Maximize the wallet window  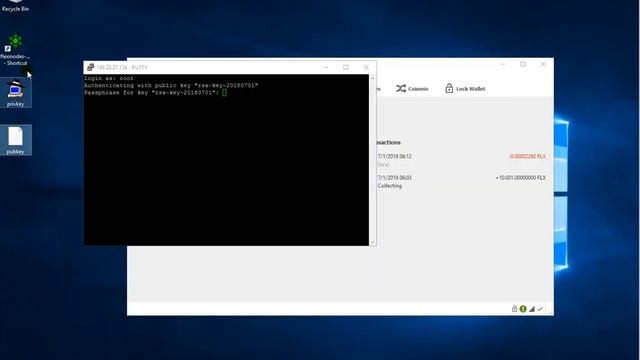click(x=523, y=64)
